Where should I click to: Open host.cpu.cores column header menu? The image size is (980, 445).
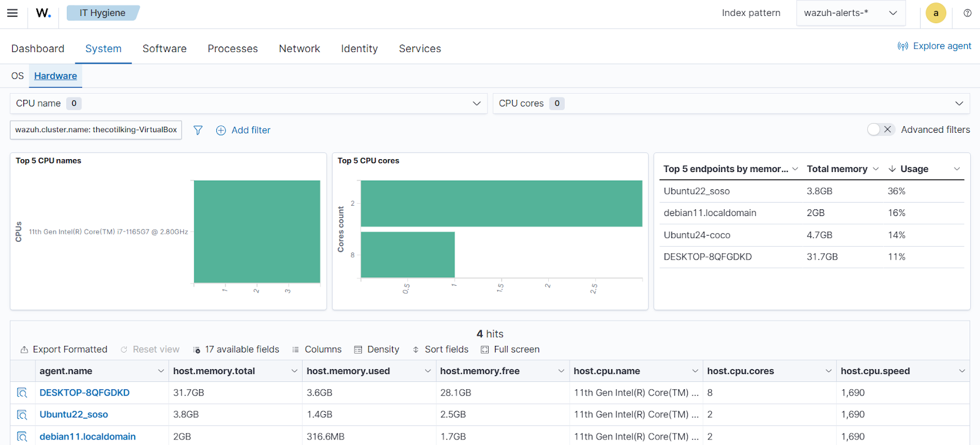click(829, 371)
